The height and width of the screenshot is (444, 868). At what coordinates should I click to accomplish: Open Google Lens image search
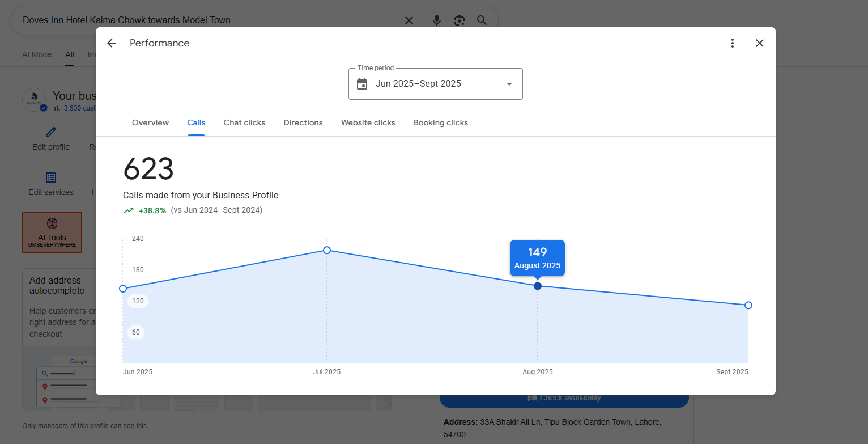click(459, 20)
